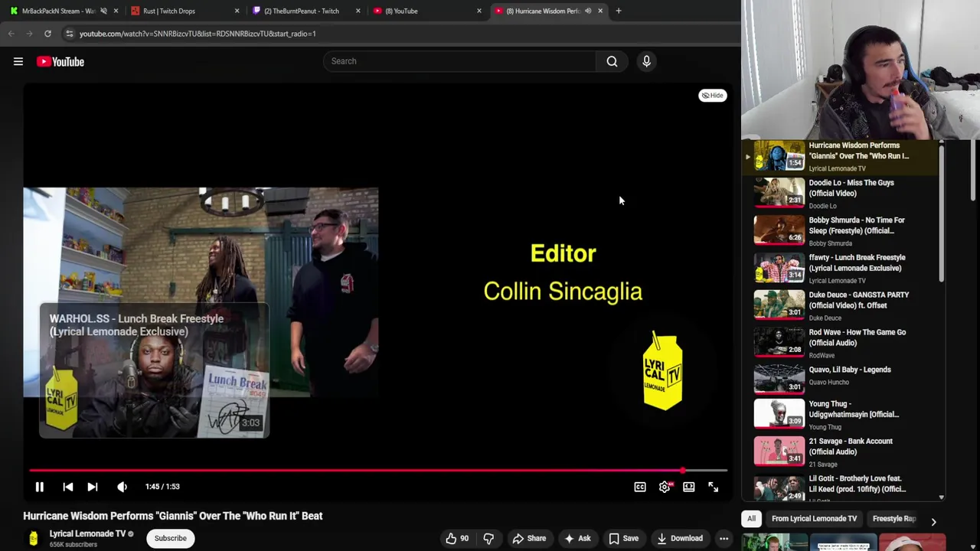
Task: Click the address bar URL
Action: coord(198,34)
